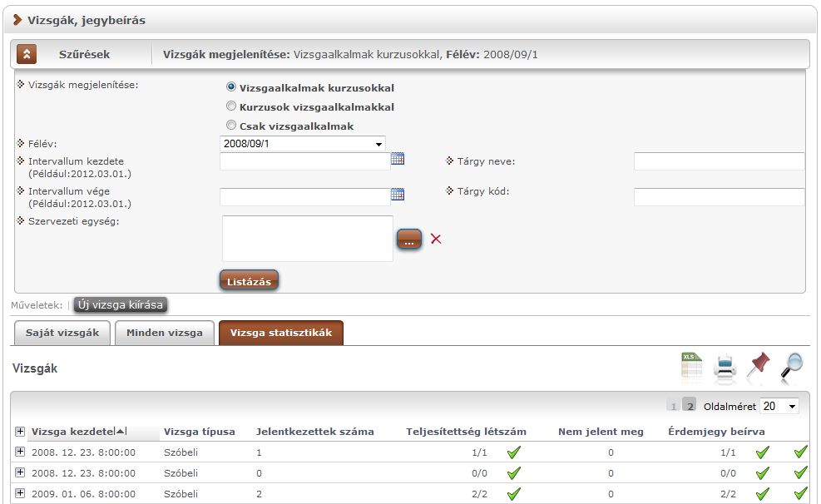Image resolution: width=821 pixels, height=504 pixels.
Task: Open calendar for Intervallum kezdete
Action: coord(398,159)
